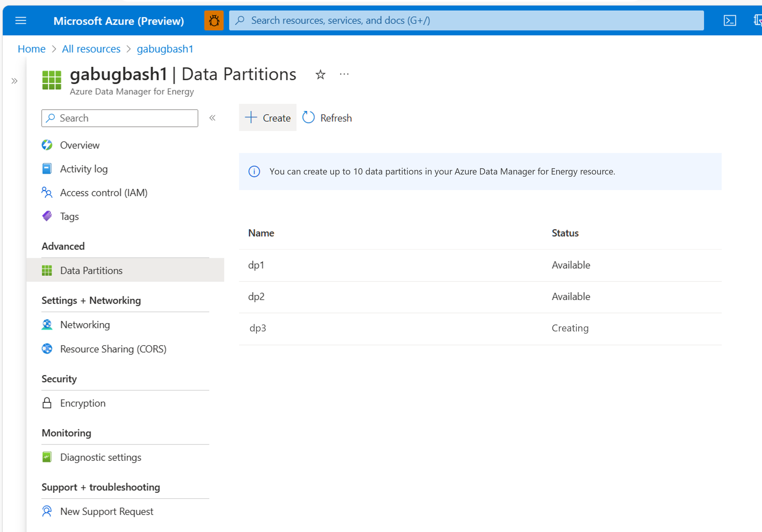Open New Support Request
762x532 pixels.
pos(107,511)
